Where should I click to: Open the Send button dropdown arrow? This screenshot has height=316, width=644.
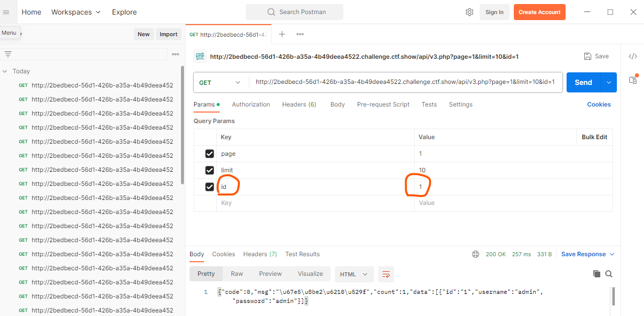click(x=609, y=82)
